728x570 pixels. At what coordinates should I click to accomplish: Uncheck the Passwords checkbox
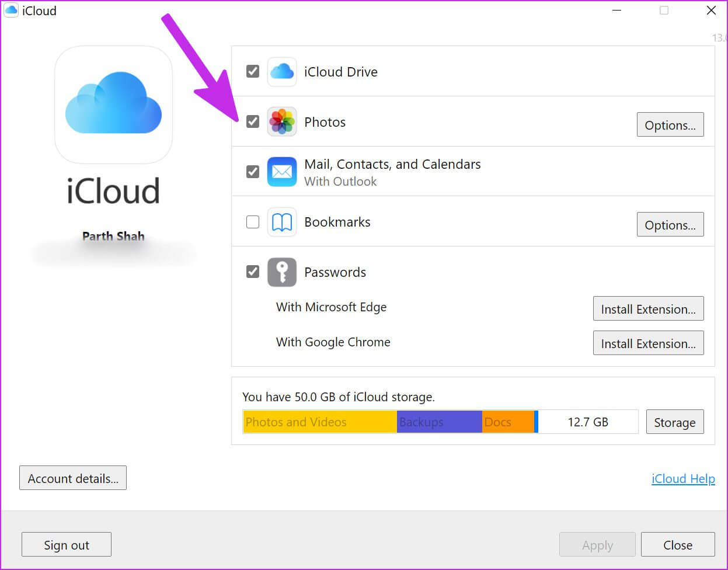click(x=253, y=272)
